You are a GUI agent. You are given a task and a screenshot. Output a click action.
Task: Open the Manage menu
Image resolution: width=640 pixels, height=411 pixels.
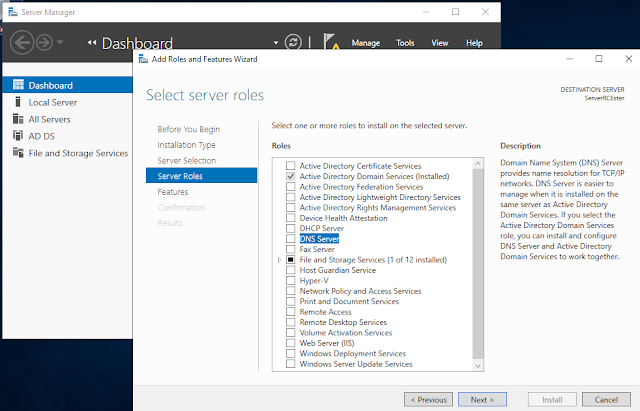pyautogui.click(x=366, y=43)
